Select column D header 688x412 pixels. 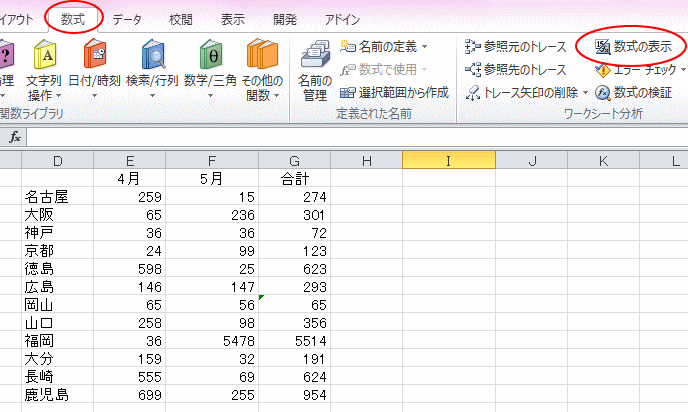[57, 161]
